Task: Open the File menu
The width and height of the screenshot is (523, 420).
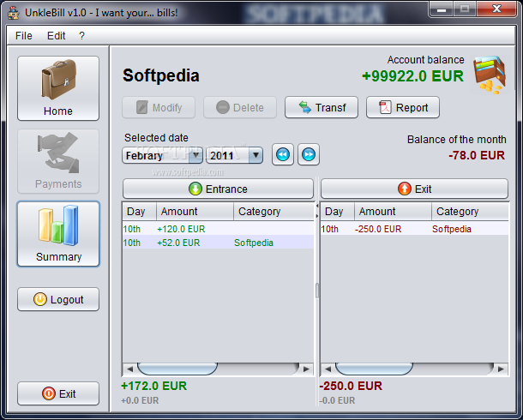Action: pyautogui.click(x=24, y=36)
